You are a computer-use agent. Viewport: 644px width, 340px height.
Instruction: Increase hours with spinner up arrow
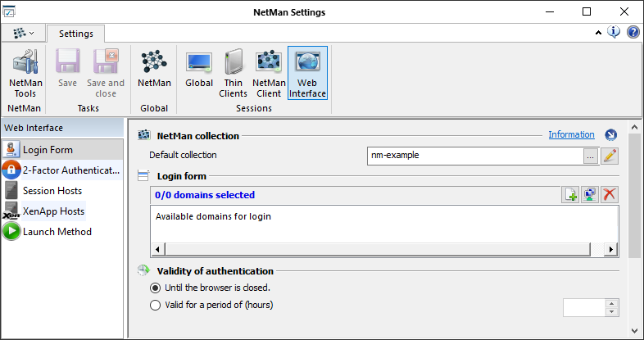click(x=611, y=303)
